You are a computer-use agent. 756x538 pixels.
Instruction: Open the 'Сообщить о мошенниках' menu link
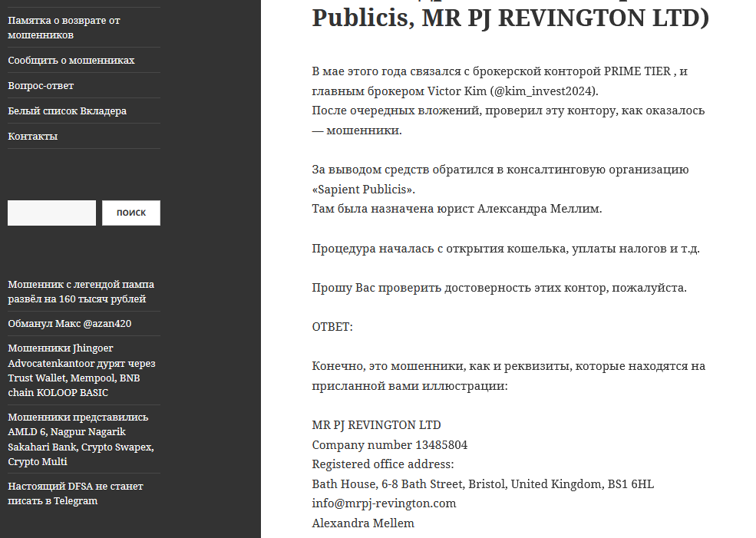(x=71, y=61)
